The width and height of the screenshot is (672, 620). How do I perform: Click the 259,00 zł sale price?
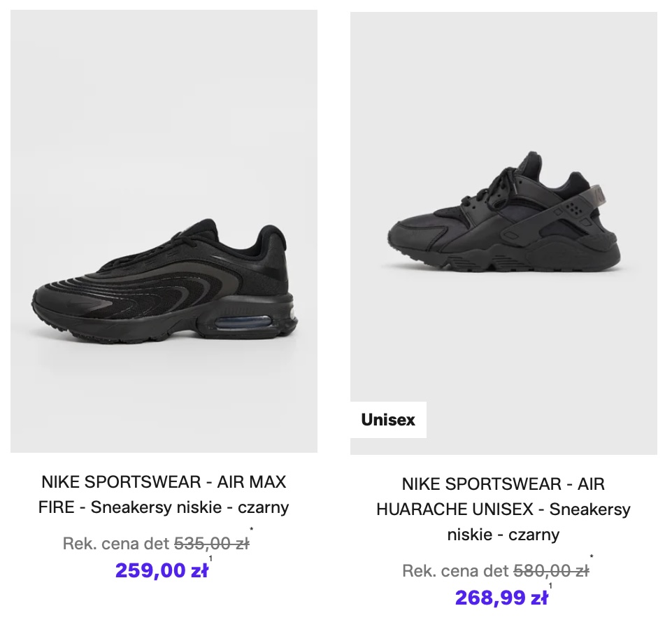tap(162, 570)
